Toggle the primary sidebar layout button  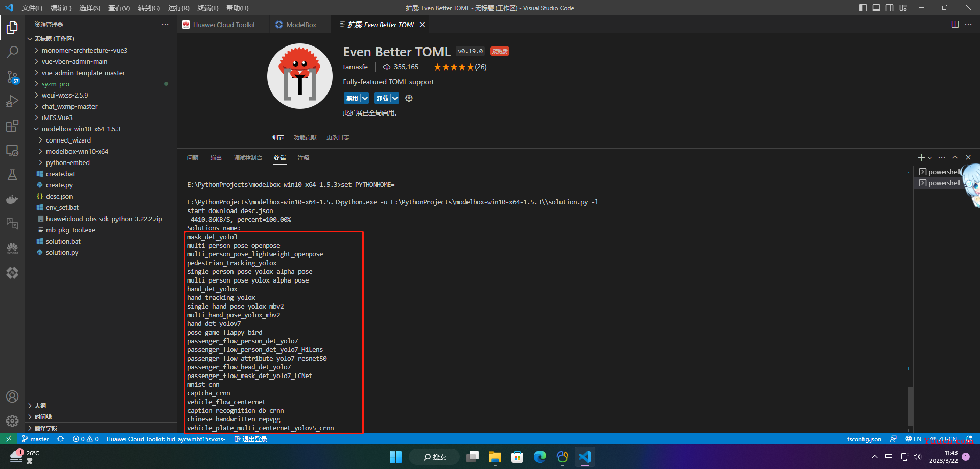click(x=863, y=8)
